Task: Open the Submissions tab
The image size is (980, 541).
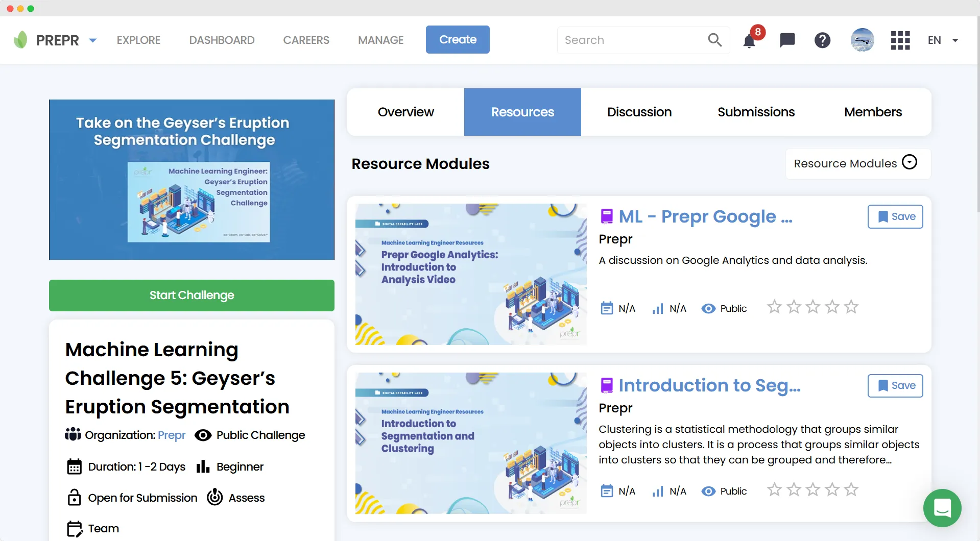Action: point(756,112)
